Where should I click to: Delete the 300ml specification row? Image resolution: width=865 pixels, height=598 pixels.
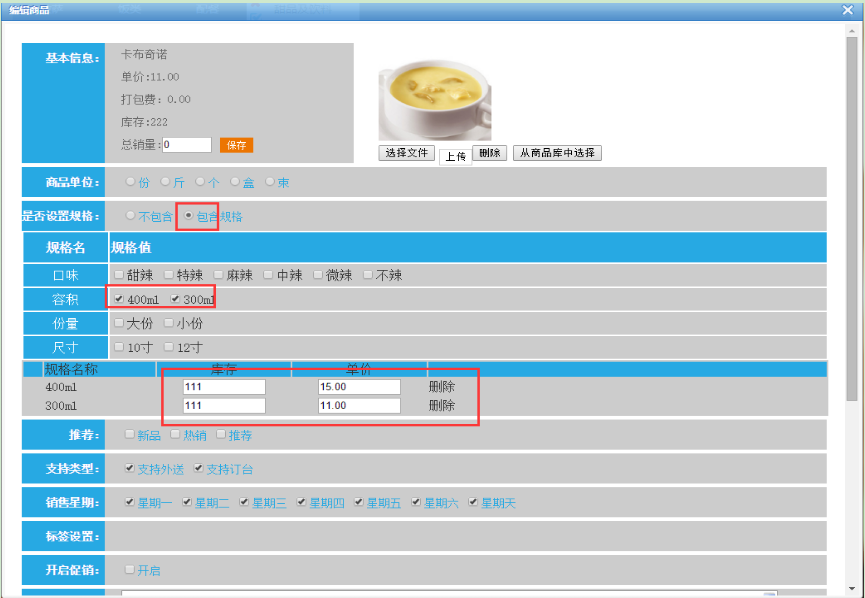tap(442, 406)
